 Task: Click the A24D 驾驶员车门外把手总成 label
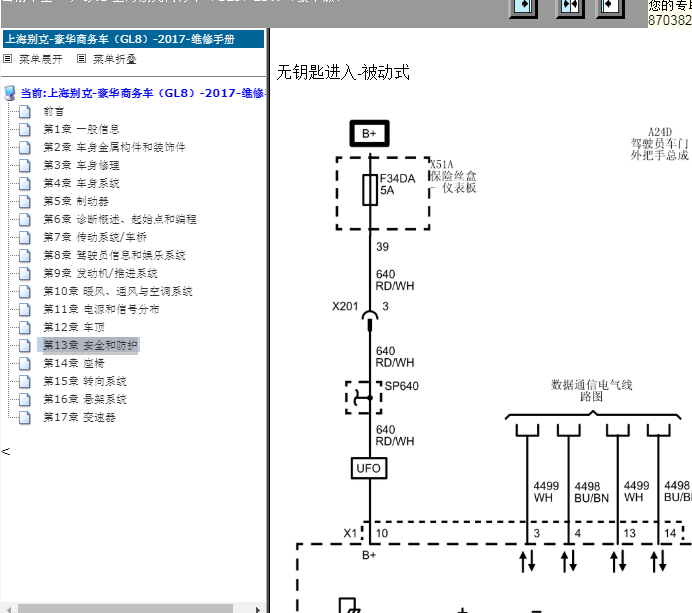tap(659, 144)
